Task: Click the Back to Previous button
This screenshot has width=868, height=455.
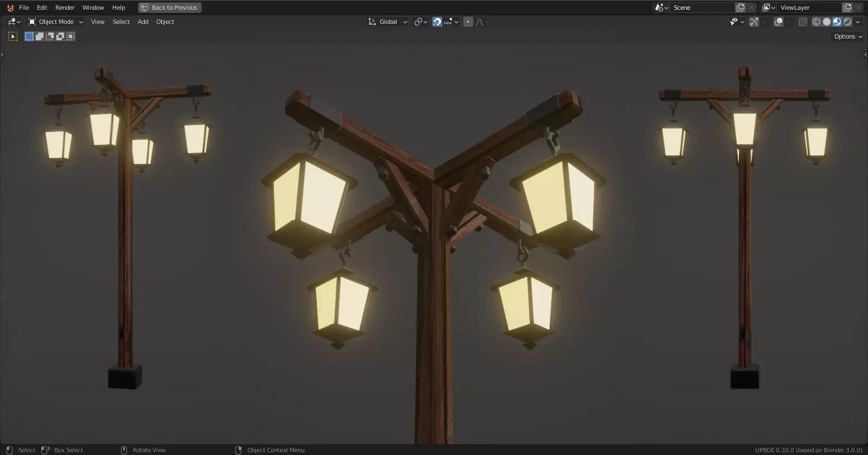Action: 170,8
